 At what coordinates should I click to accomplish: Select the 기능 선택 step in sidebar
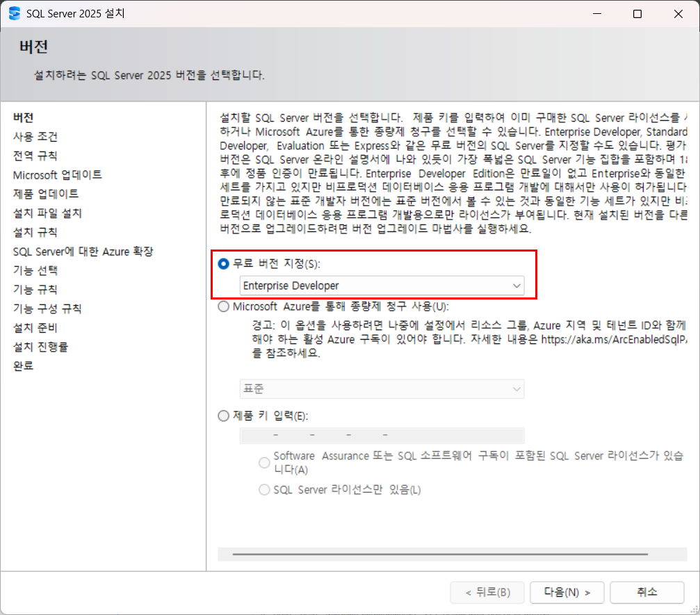pyautogui.click(x=35, y=270)
